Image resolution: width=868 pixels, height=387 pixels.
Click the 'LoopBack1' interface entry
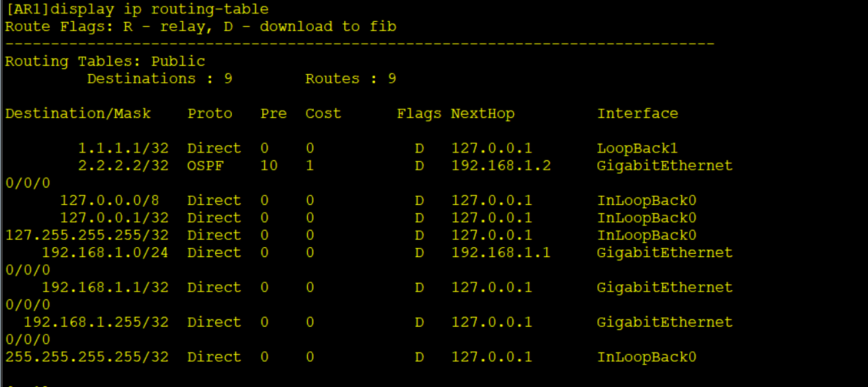638,148
